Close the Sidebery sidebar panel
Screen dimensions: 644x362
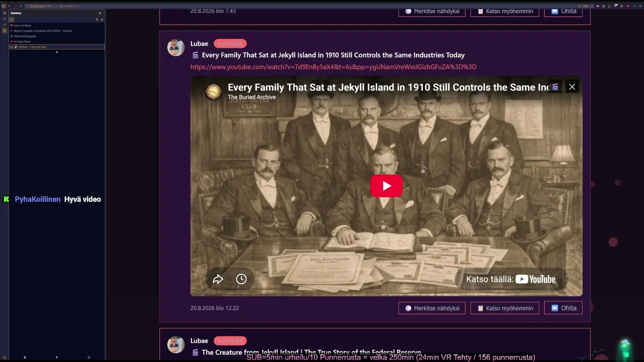[100, 13]
